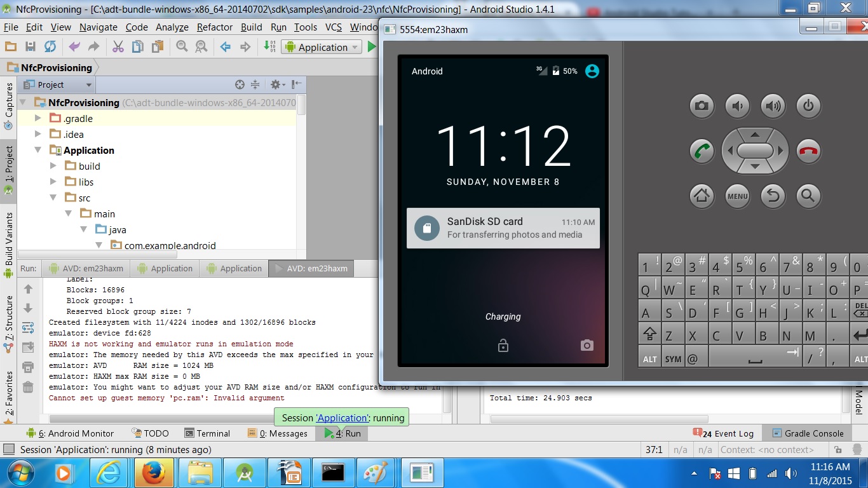Image resolution: width=868 pixels, height=488 pixels.
Task: Toggle the Build Variants tool window
Action: pos(9,246)
